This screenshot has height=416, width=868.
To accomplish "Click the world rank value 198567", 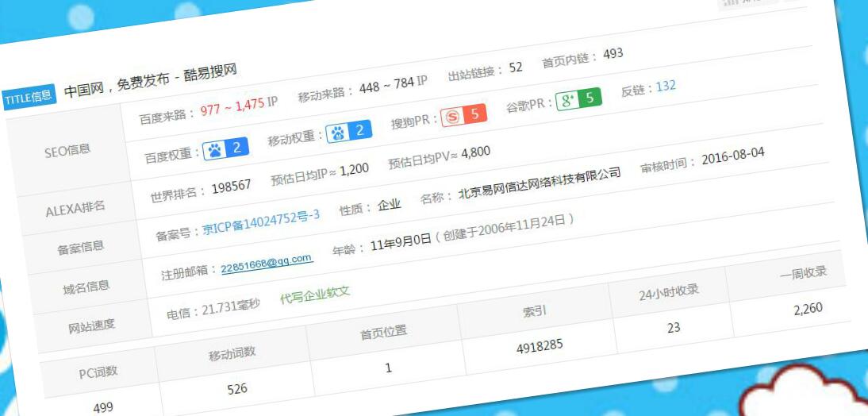I will pyautogui.click(x=231, y=187).
